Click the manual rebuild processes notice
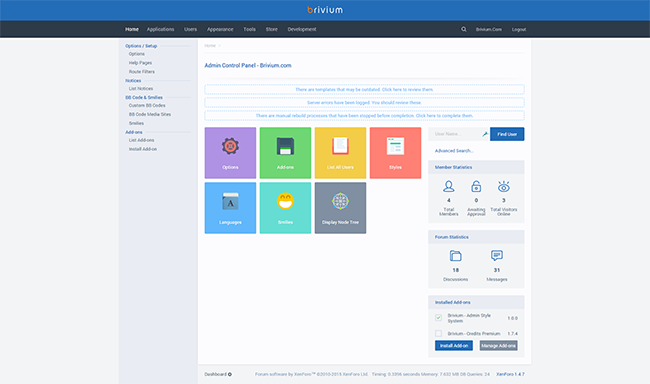The width and height of the screenshot is (650, 384). [x=364, y=116]
